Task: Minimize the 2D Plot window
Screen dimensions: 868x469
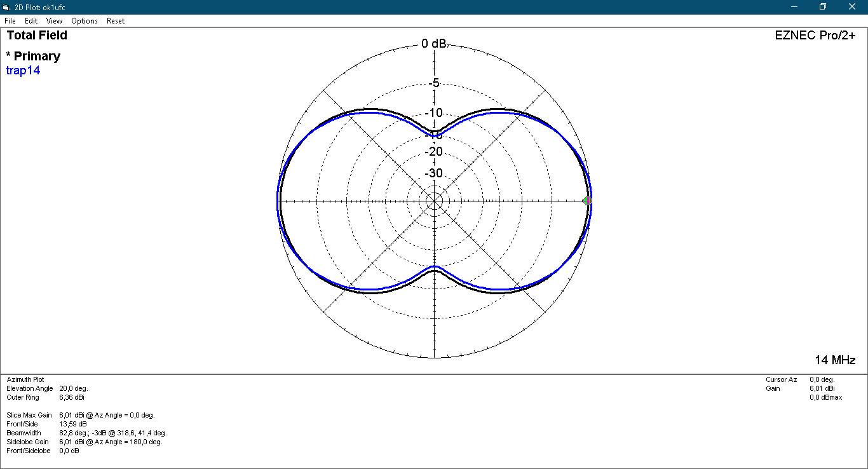Action: coord(794,7)
